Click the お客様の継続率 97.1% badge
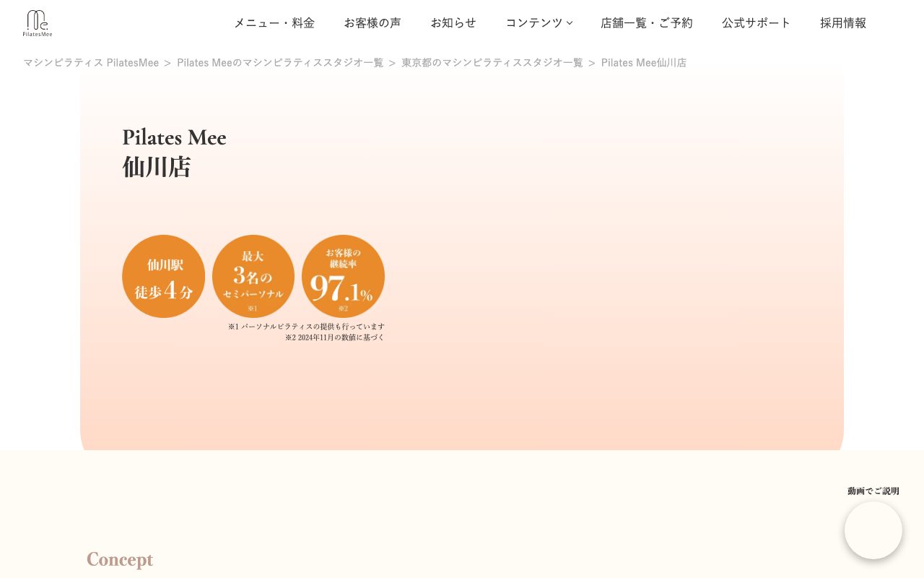924x578 pixels. (x=343, y=276)
